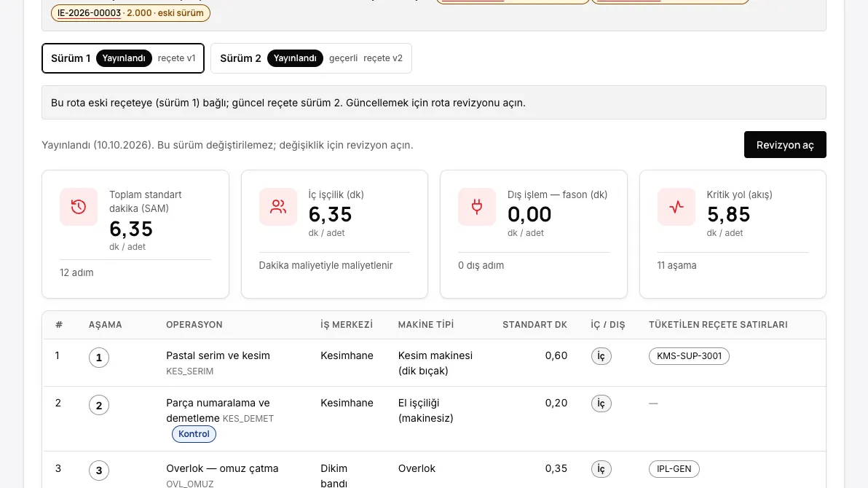
Task: Click the IPL-GEN recipe line chip
Action: click(674, 468)
